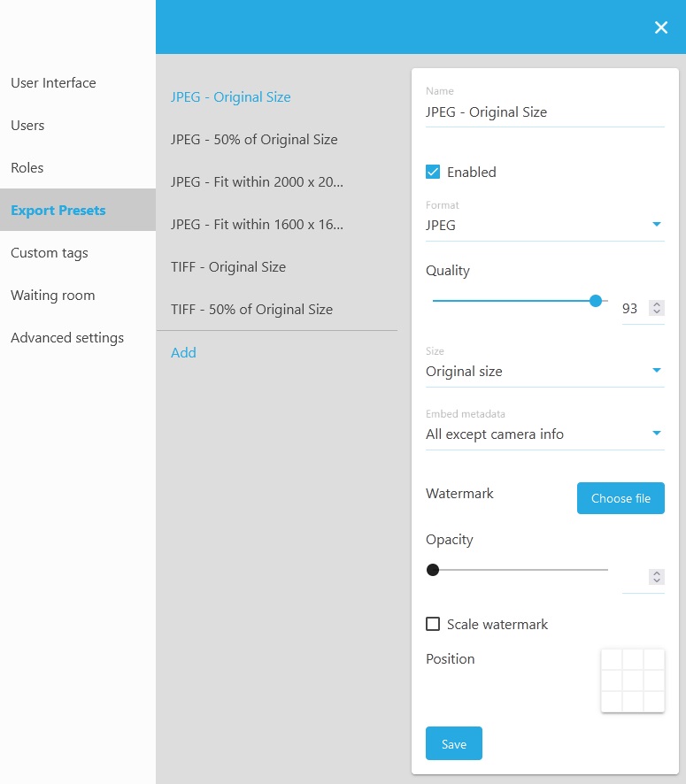The width and height of the screenshot is (686, 784).
Task: Go to the User Interface settings
Action: pos(53,83)
